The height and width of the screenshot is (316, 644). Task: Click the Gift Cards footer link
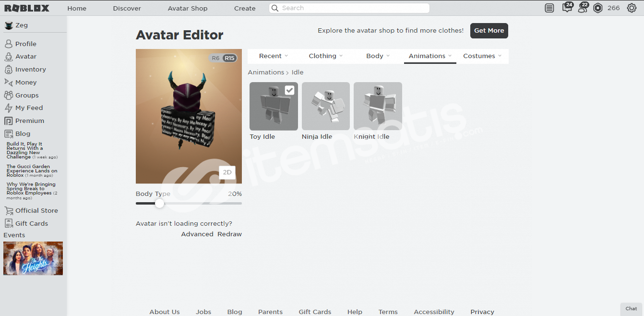315,312
